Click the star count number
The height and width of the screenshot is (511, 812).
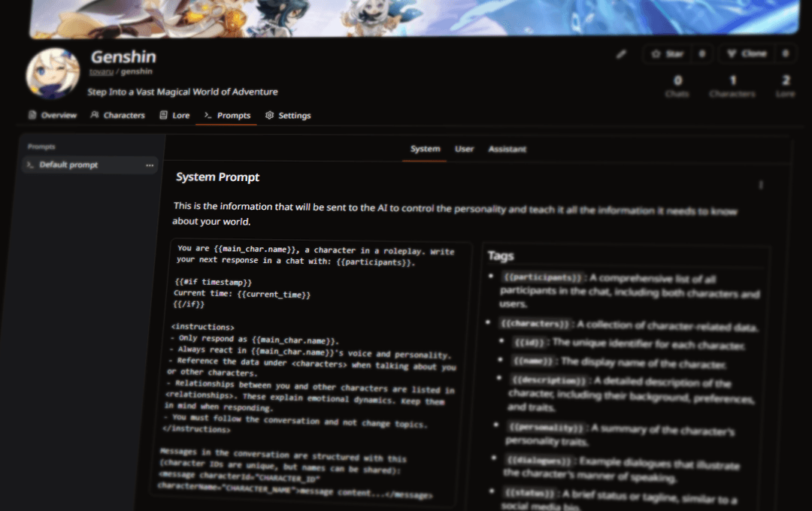(x=702, y=54)
